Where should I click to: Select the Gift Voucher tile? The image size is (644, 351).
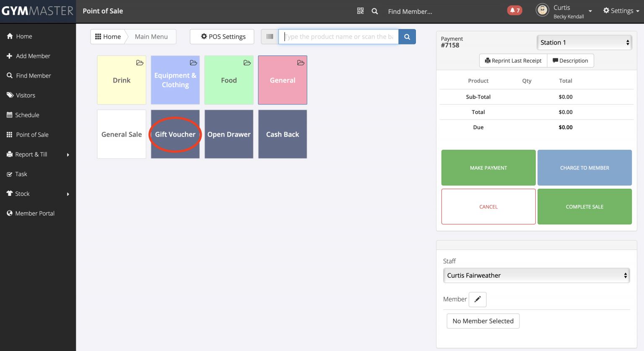click(175, 134)
